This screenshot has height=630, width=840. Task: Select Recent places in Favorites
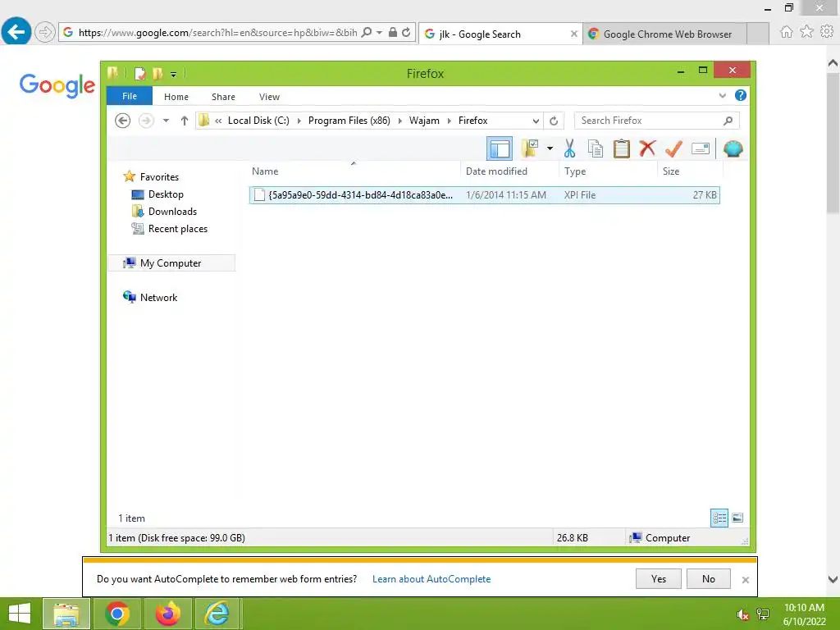pos(178,229)
